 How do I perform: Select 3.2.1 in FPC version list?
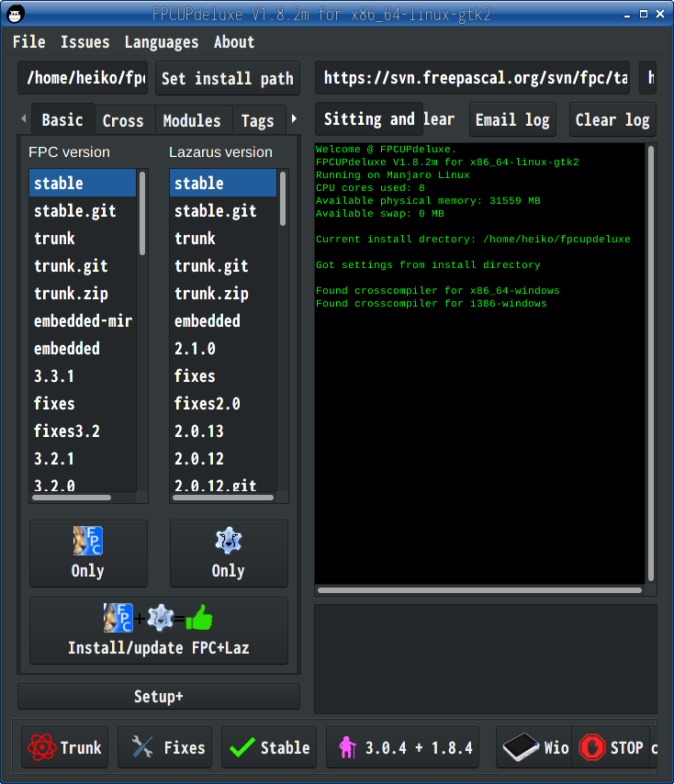[x=83, y=458]
